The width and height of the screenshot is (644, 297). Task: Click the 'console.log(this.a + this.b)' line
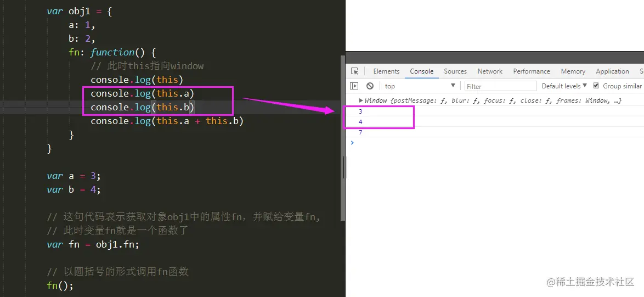167,121
